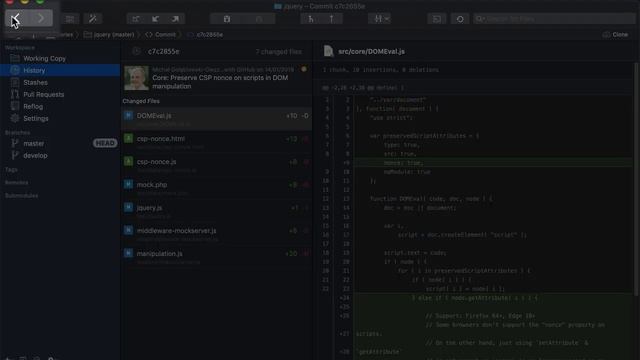640x360 pixels.
Task: Expand the Remotes section
Action: [16, 182]
